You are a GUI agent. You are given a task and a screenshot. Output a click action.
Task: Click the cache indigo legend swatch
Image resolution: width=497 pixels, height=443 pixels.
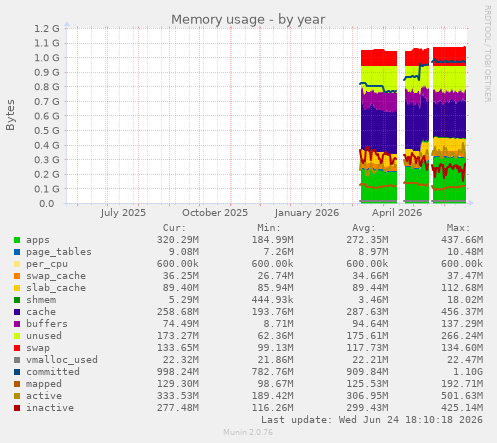[x=17, y=312]
